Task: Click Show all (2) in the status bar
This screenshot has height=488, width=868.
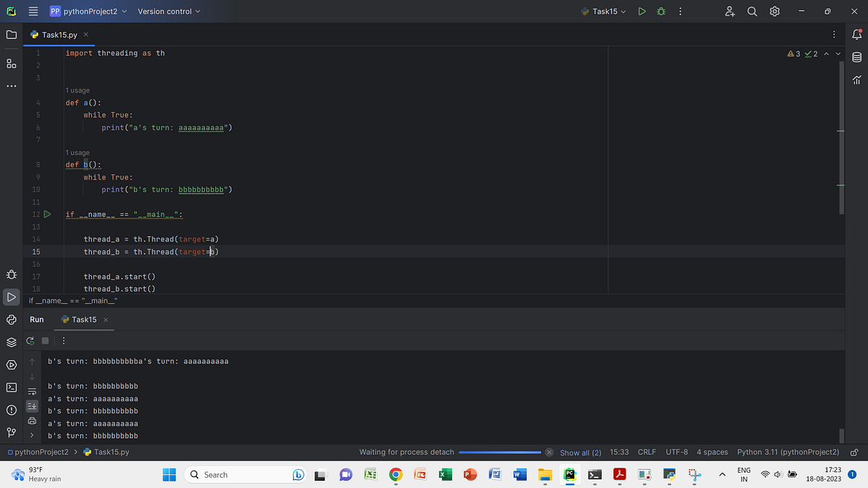Action: (x=580, y=452)
